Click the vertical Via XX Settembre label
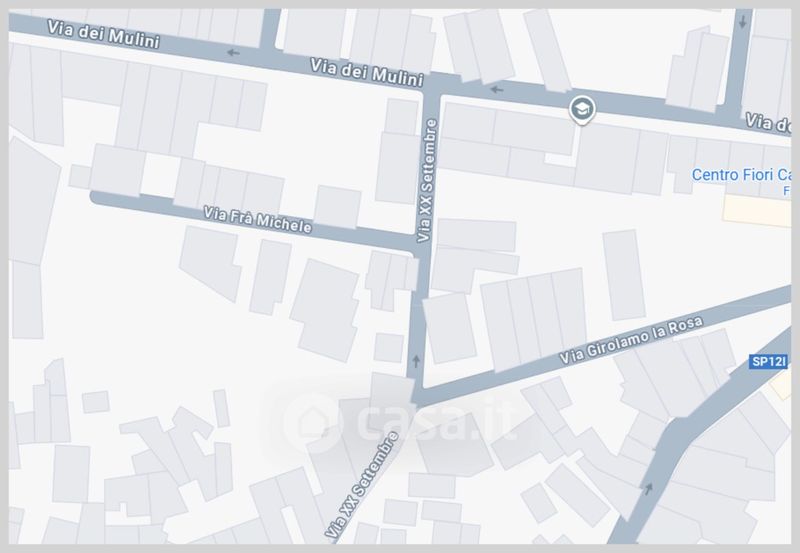The image size is (800, 553). click(428, 180)
